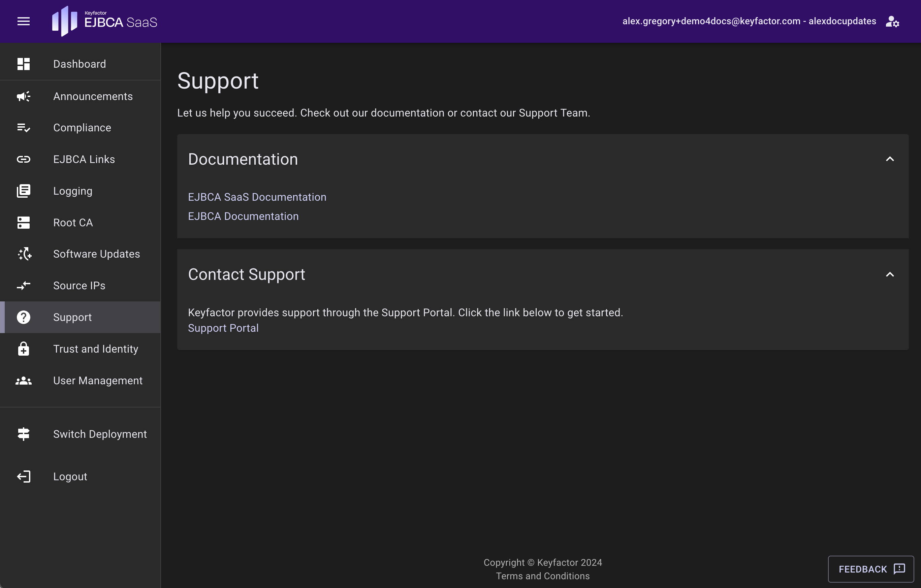This screenshot has width=921, height=588.
Task: Collapse the Contact Support section chevron
Action: tap(890, 274)
